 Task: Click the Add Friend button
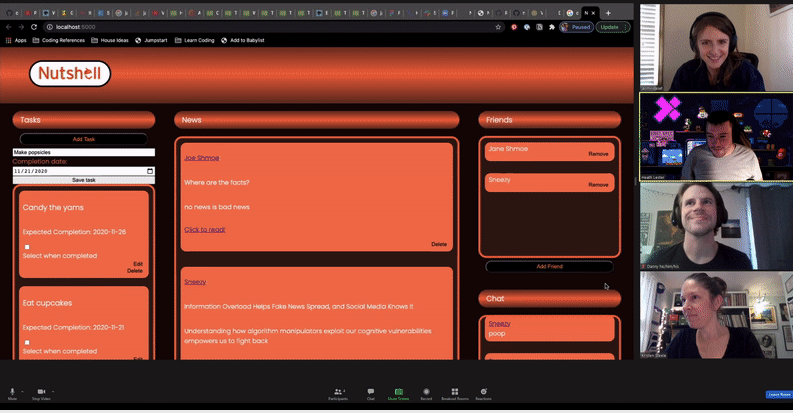(549, 266)
